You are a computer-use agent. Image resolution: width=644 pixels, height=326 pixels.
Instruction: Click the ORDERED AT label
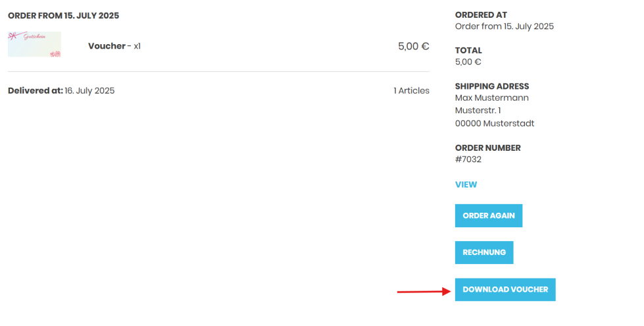(x=481, y=14)
